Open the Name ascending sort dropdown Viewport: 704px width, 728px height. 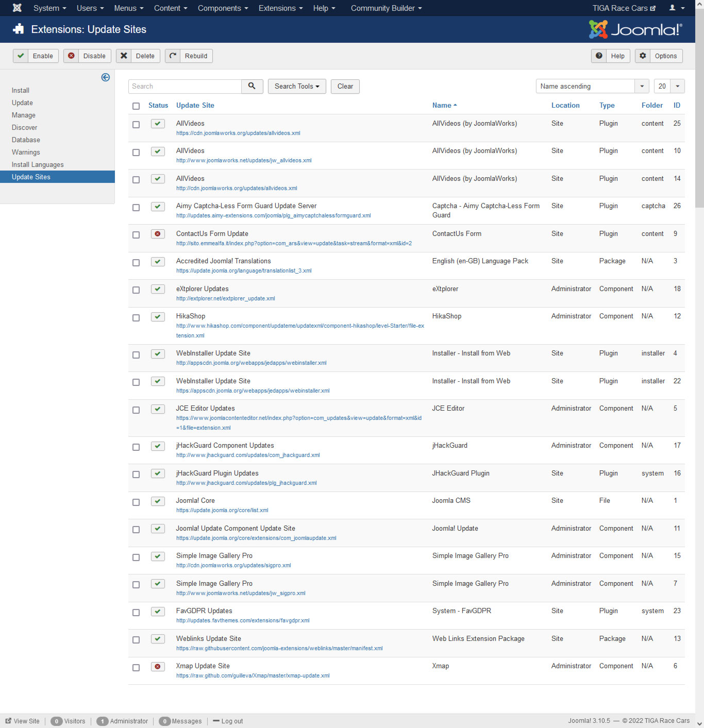592,86
